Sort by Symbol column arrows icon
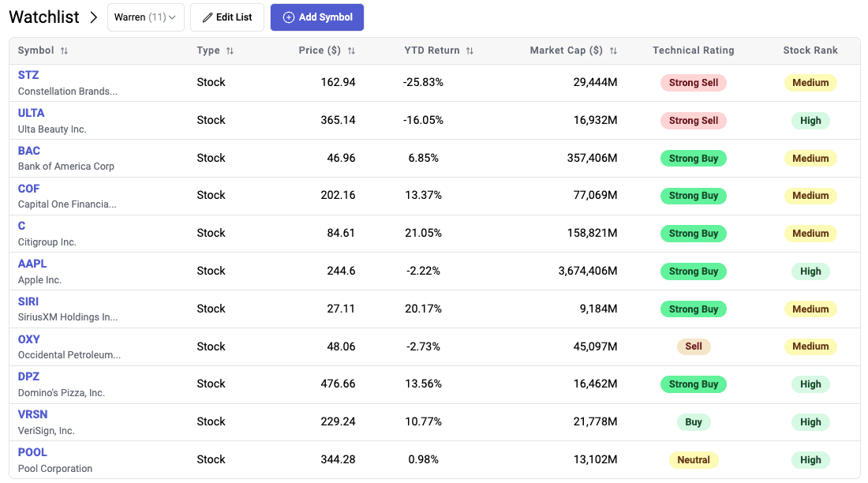Viewport: 868px width, 483px height. (x=65, y=51)
